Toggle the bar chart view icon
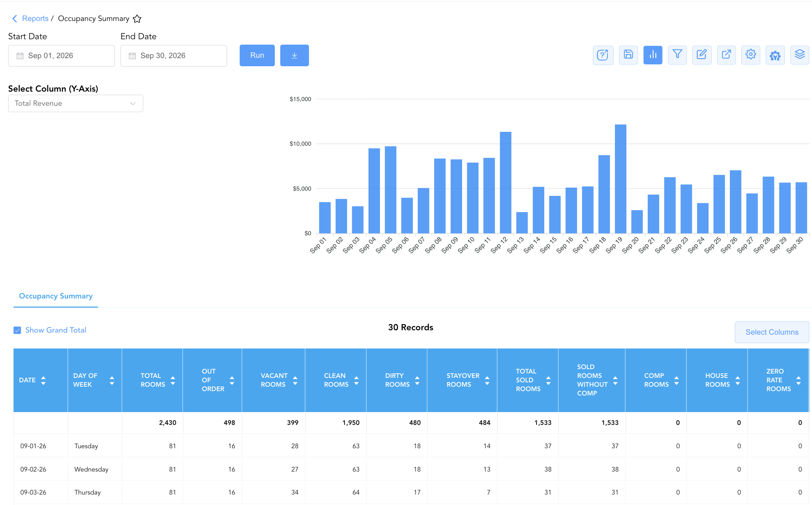Image resolution: width=812 pixels, height=505 pixels. coord(653,55)
